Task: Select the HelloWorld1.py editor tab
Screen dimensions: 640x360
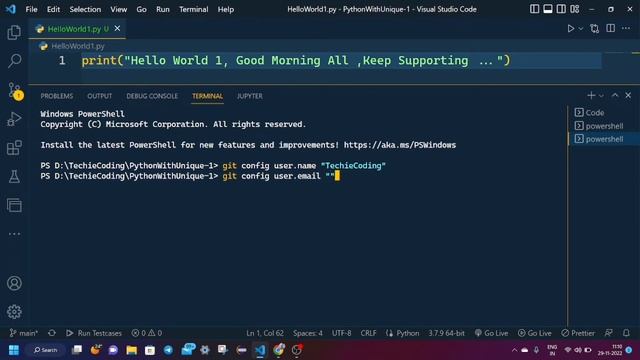Action: 77,29
